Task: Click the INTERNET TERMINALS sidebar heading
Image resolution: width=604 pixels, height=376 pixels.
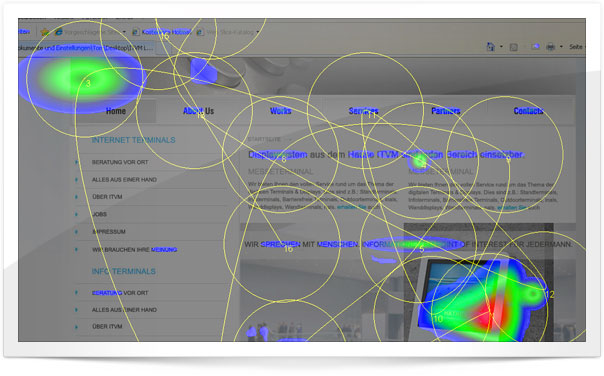Action: pyautogui.click(x=133, y=140)
